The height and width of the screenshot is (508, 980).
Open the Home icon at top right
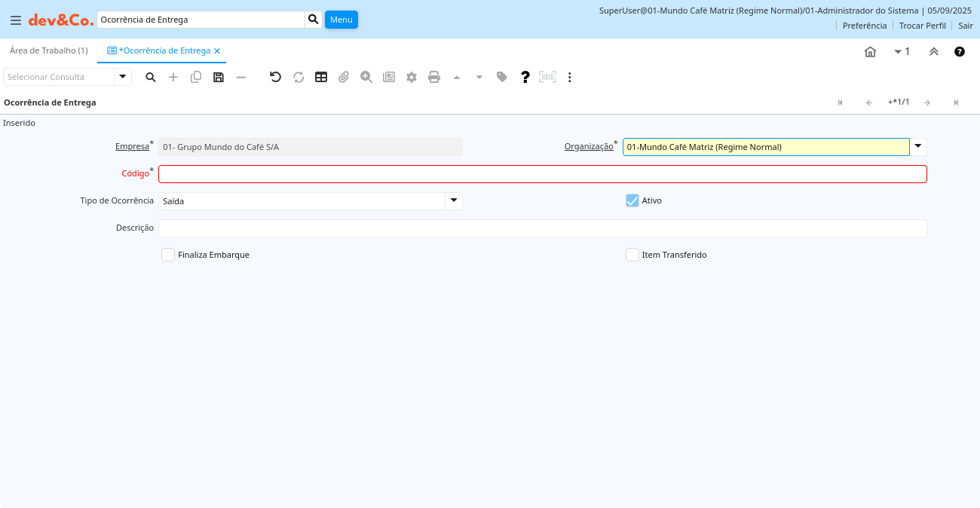(x=870, y=52)
